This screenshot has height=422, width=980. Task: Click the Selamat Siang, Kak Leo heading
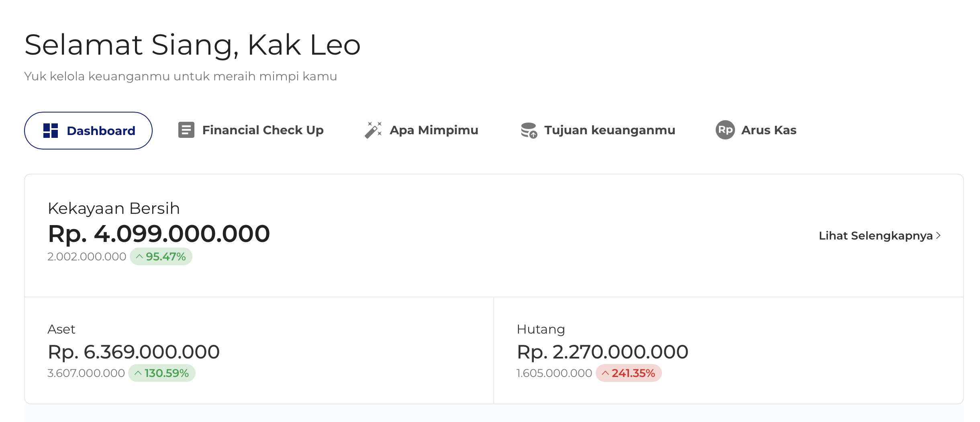(x=192, y=45)
